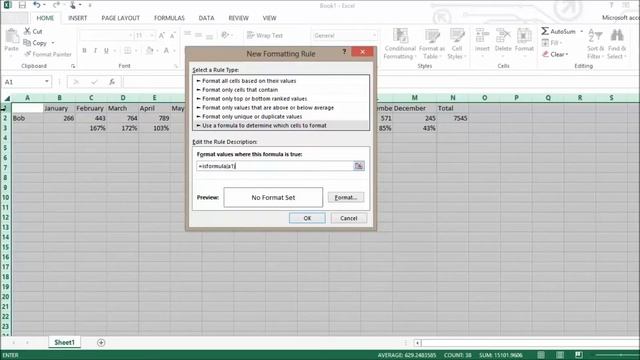640x360 pixels.
Task: Click the horizontal scrollbar left arrow
Action: coord(418,343)
